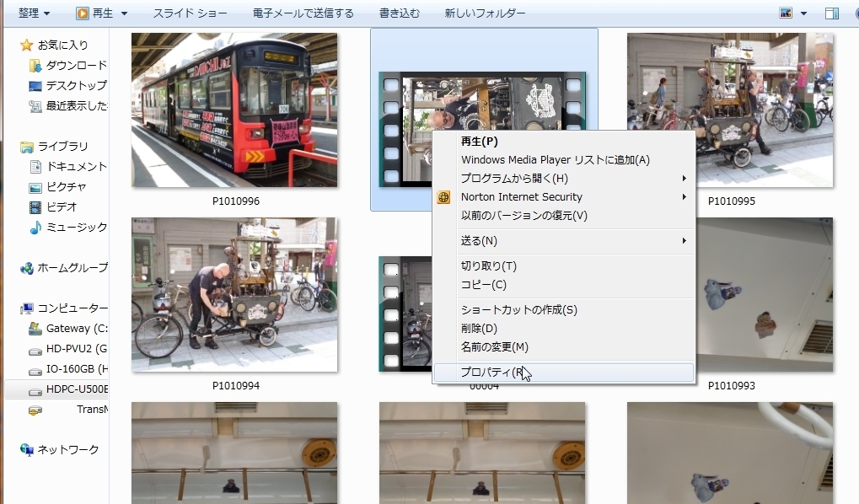Click the Norton Internet Security icon
The width and height of the screenshot is (859, 504).
point(443,197)
